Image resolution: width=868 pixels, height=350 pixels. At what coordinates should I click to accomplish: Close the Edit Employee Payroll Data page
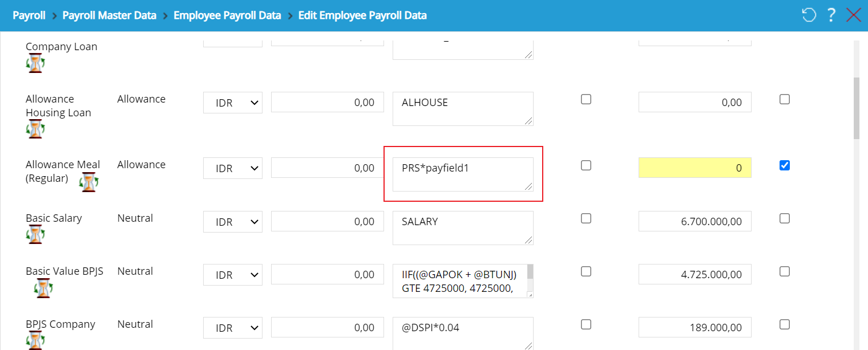854,15
